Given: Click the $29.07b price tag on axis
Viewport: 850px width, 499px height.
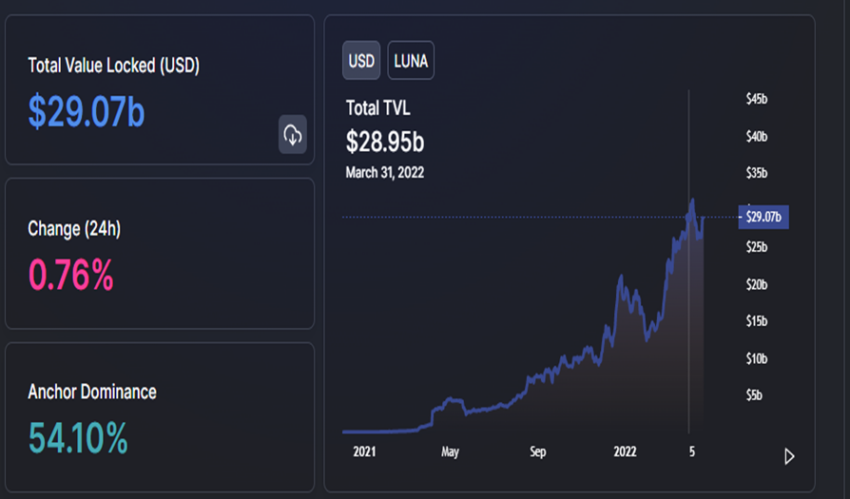Looking at the screenshot, I should (x=763, y=217).
